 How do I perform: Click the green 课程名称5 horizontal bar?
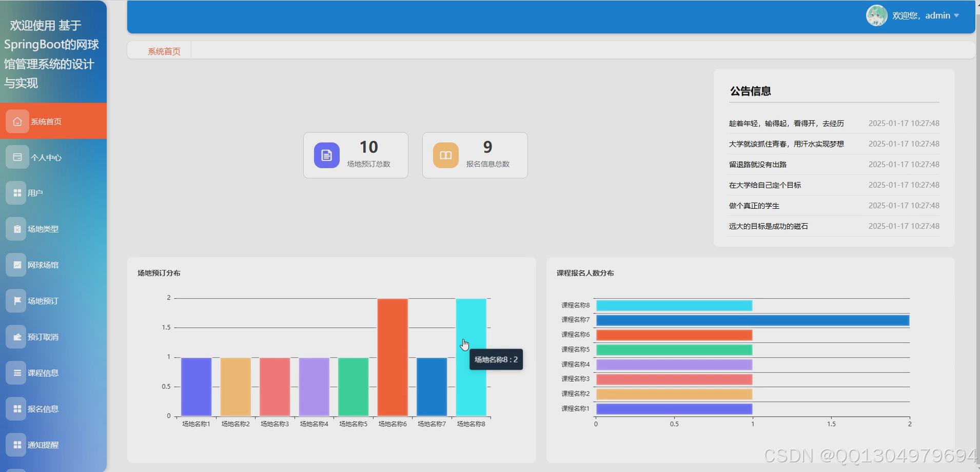(674, 350)
